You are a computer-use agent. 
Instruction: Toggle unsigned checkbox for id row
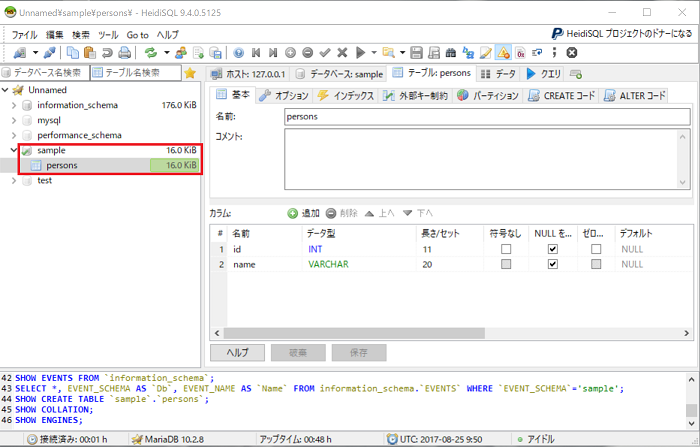click(506, 249)
